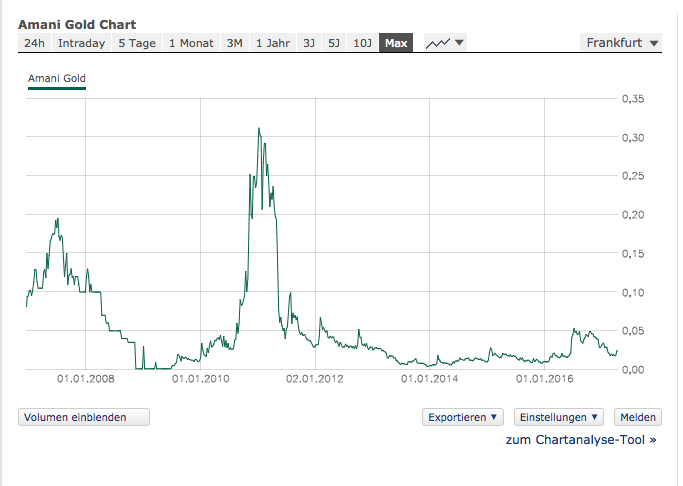Click the 0,15 y-axis value
Image resolution: width=683 pixels, height=486 pixels.
tap(633, 253)
